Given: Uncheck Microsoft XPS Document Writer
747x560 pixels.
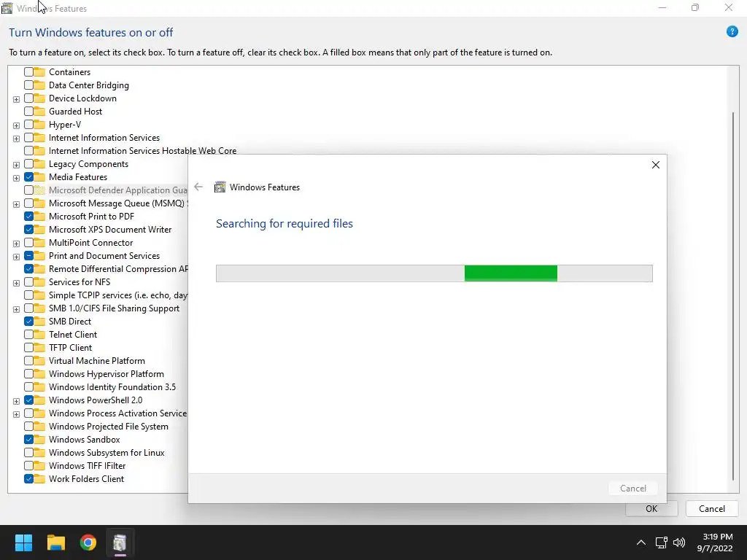Looking at the screenshot, I should (28, 230).
